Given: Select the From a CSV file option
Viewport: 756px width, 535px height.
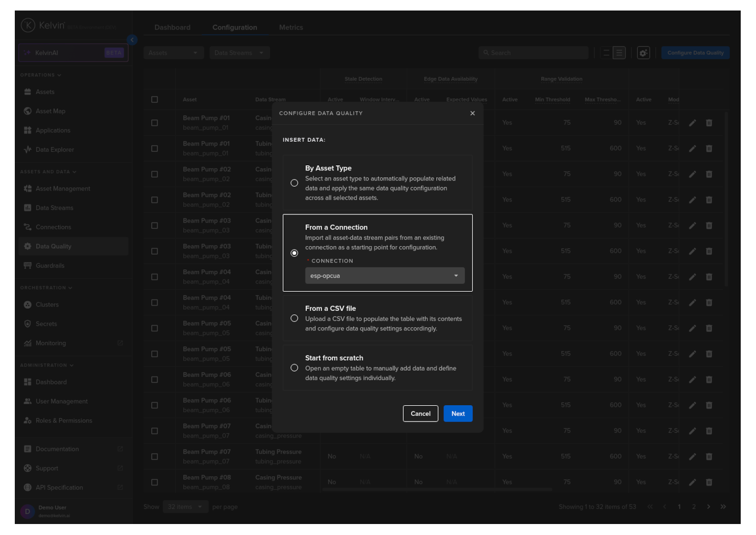Looking at the screenshot, I should [294, 319].
